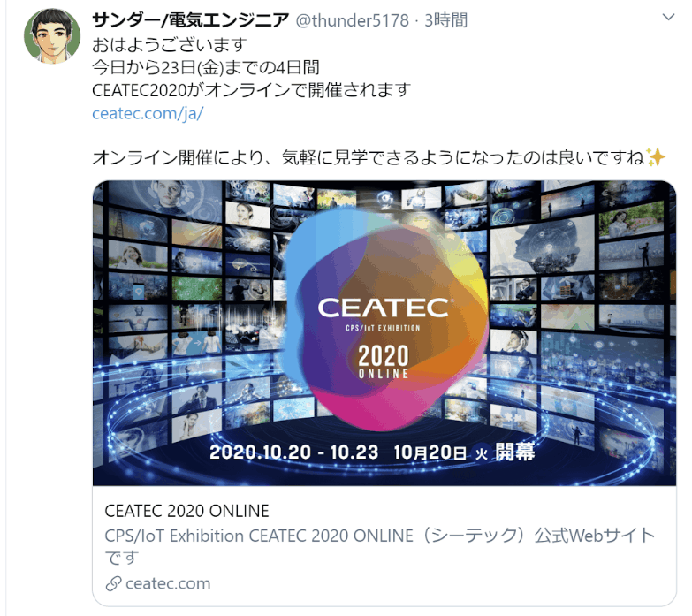Click card title CEATEC 2020 ONLINE
Image resolution: width=692 pixels, height=616 pixels.
point(186,511)
